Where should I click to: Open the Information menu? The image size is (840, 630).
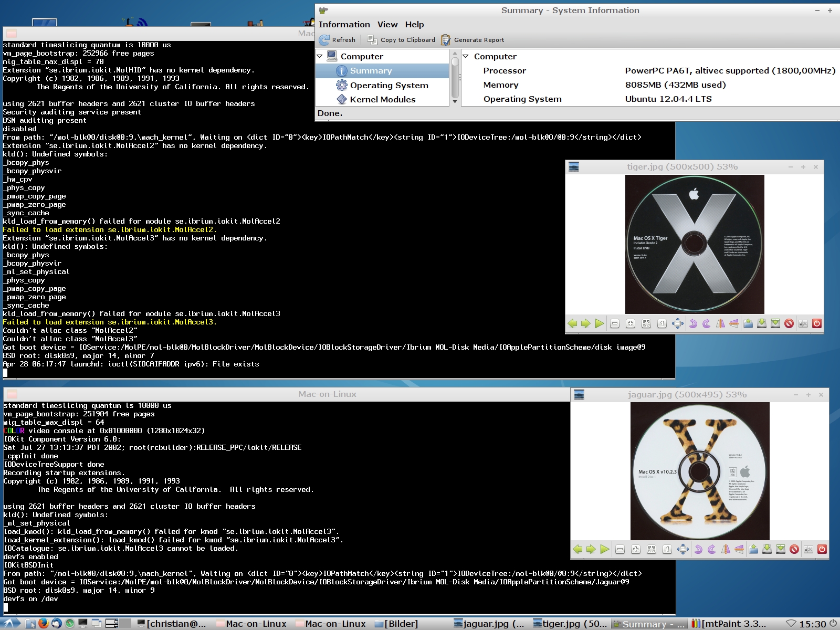coord(344,25)
